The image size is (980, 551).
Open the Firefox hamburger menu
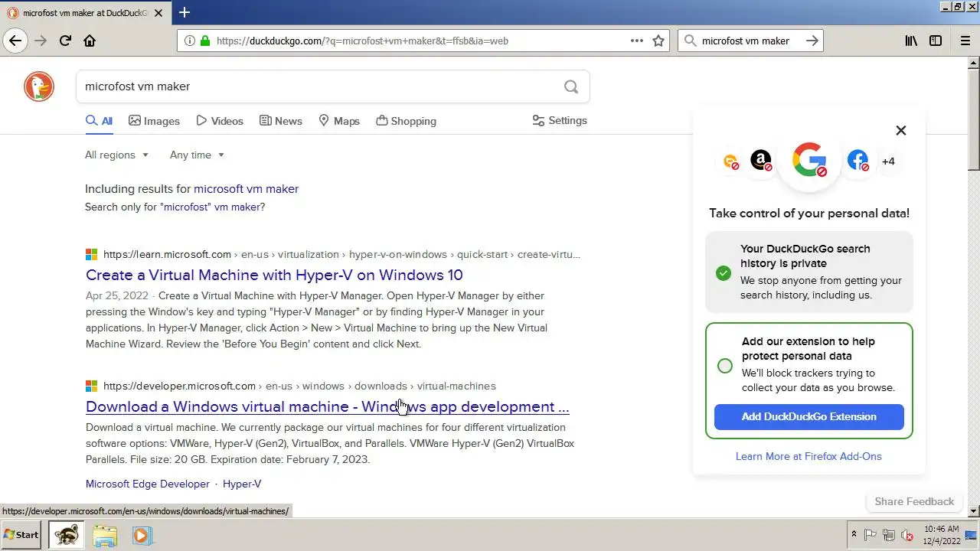965,41
